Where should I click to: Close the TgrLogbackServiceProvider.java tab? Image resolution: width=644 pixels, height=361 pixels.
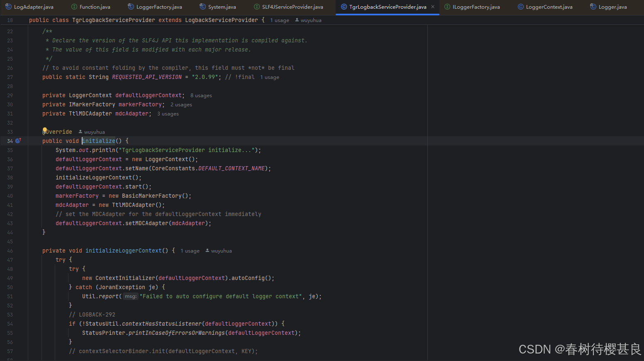coord(433,7)
